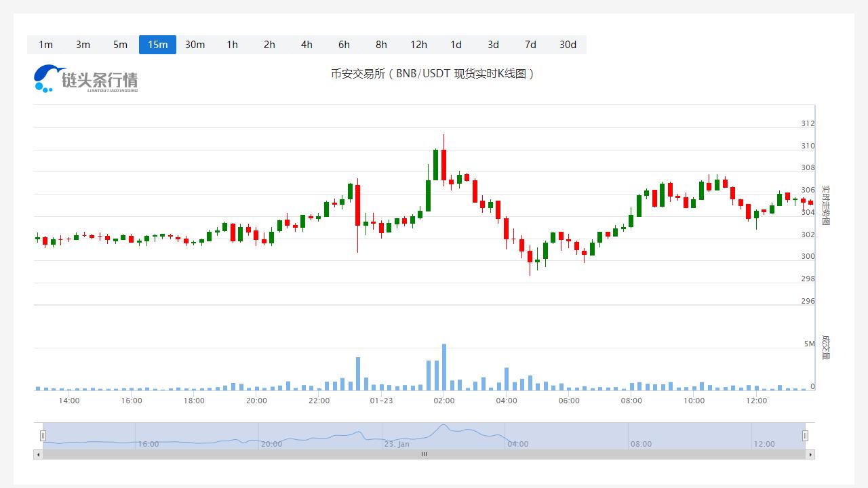Click the 296 price axis label
The height and width of the screenshot is (488, 868).
click(x=808, y=301)
